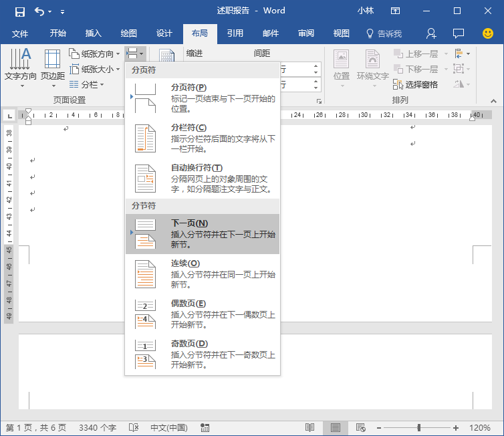The width and height of the screenshot is (504, 436).
Task: Switch to Web Layout view icon
Action: click(x=361, y=427)
